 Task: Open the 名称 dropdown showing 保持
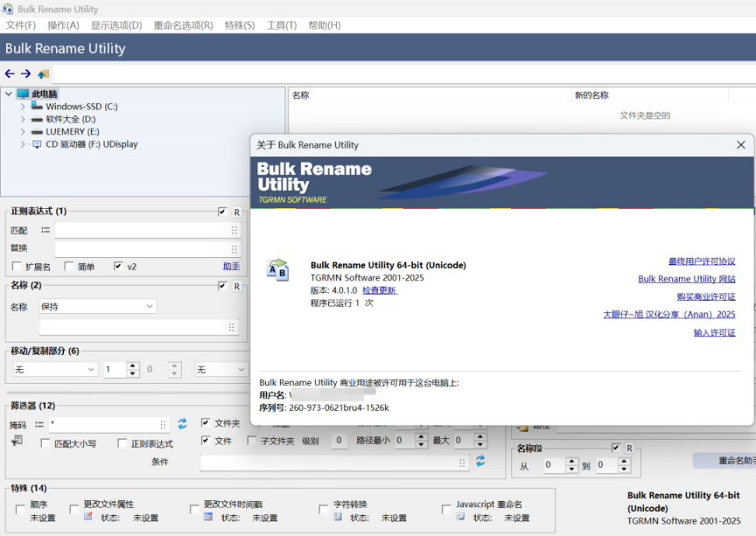click(97, 306)
